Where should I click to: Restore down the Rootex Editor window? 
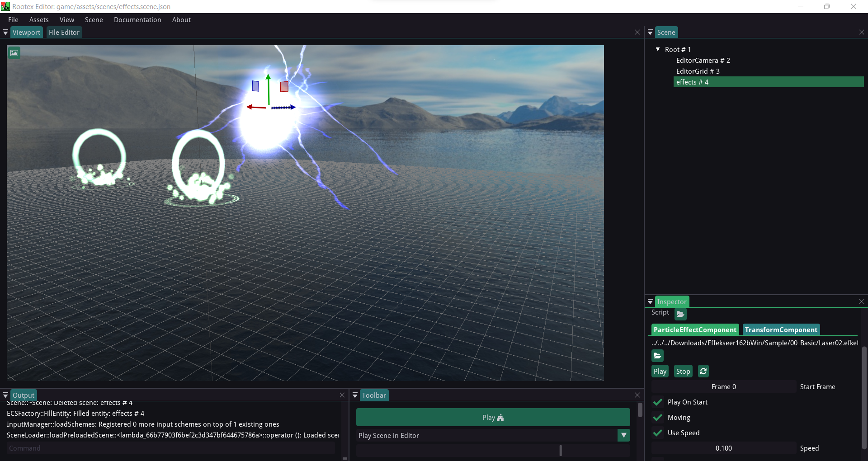(827, 6)
